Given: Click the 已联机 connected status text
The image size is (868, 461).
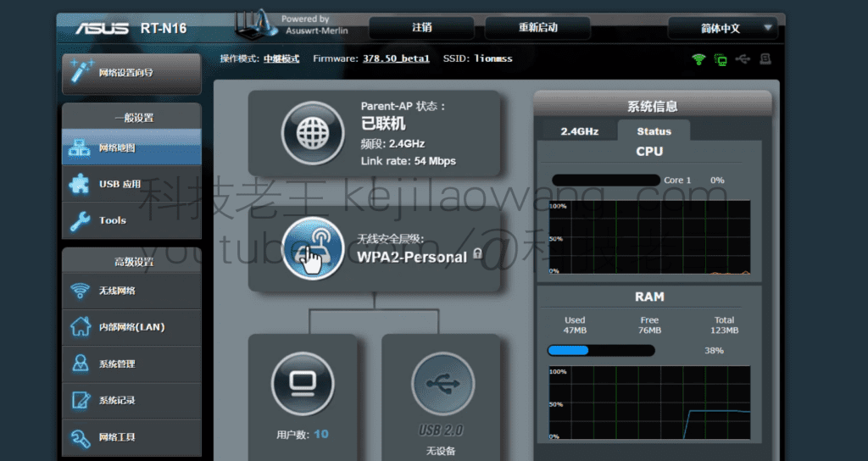Looking at the screenshot, I should click(383, 124).
